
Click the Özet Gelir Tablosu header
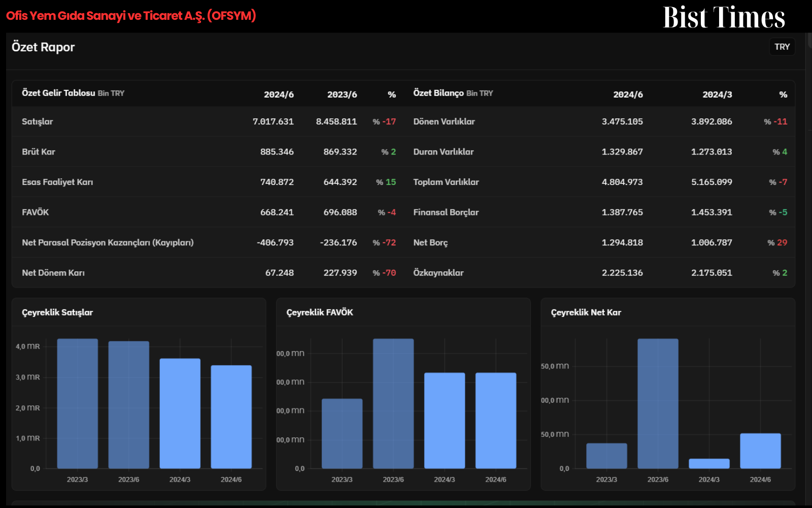tap(73, 93)
